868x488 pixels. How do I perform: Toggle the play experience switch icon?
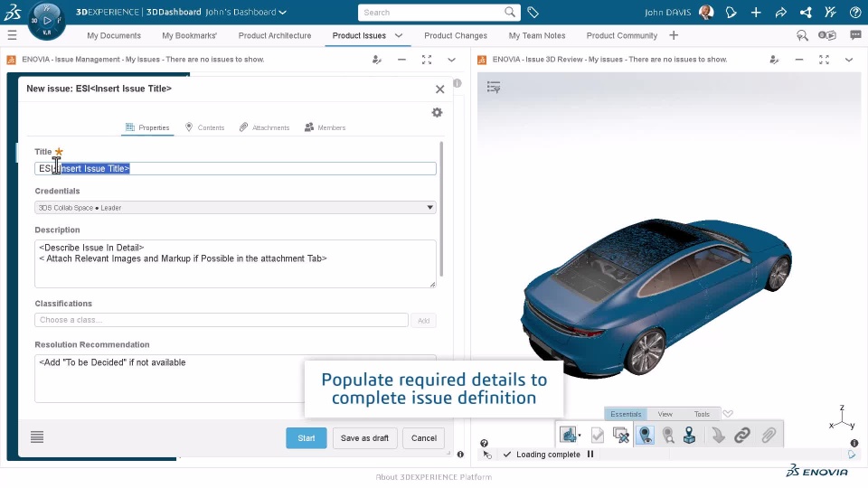tap(827, 35)
